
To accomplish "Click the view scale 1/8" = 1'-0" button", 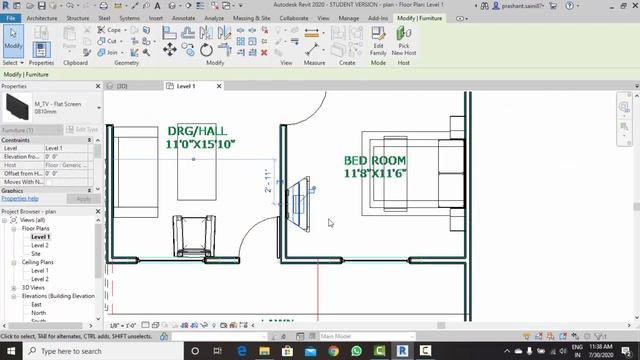I will [x=122, y=325].
